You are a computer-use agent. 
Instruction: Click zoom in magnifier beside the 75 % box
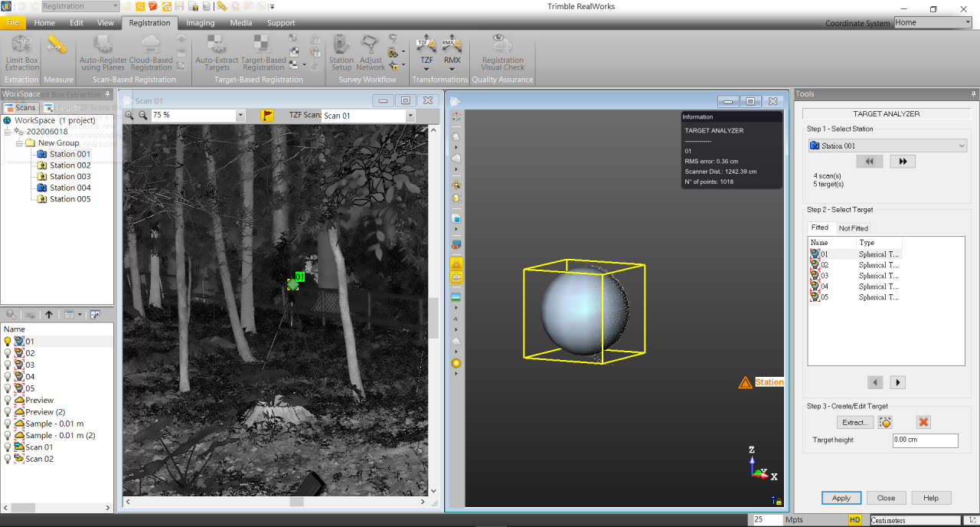coord(129,116)
